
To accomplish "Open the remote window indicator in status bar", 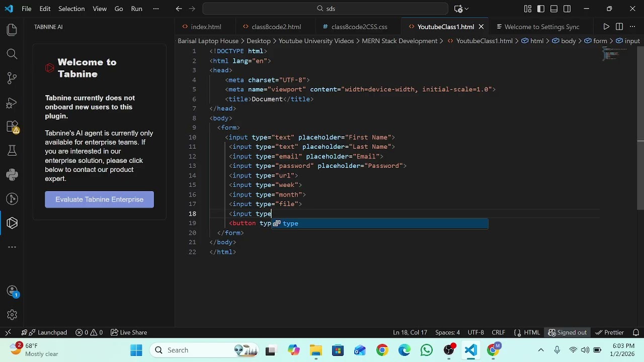I will coord(8,332).
